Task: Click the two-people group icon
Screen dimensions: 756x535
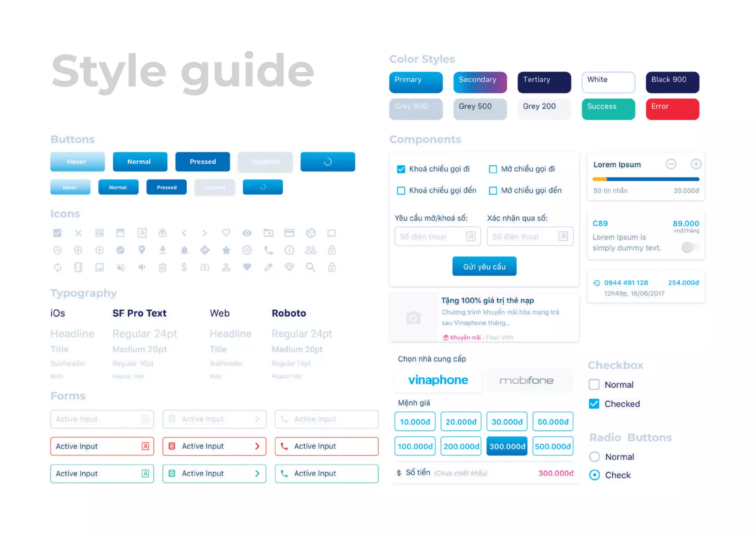Action: pos(310,250)
